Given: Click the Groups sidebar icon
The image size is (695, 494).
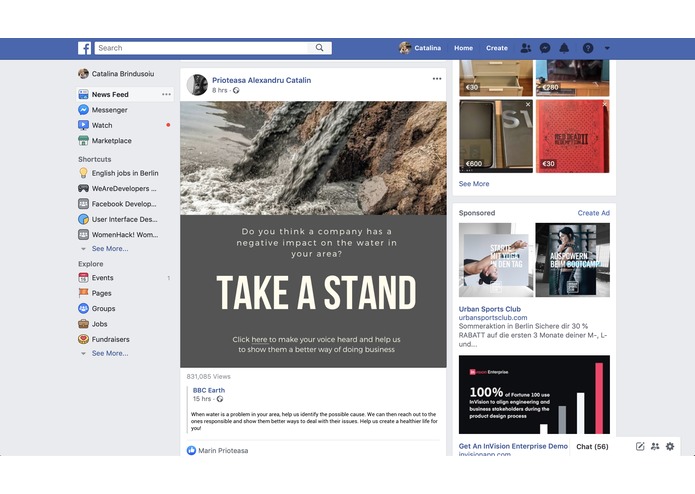Looking at the screenshot, I should (x=83, y=308).
